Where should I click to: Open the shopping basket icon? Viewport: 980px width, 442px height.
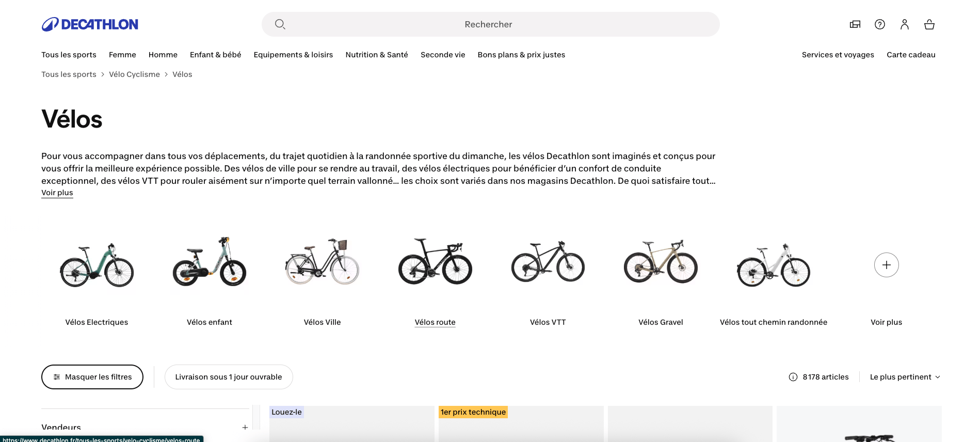(929, 24)
